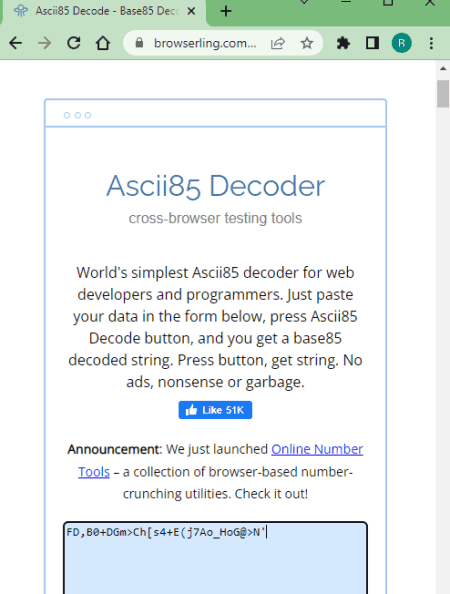Image resolution: width=450 pixels, height=594 pixels.
Task: Click the Facebook Like 51K button
Action: [x=215, y=410]
